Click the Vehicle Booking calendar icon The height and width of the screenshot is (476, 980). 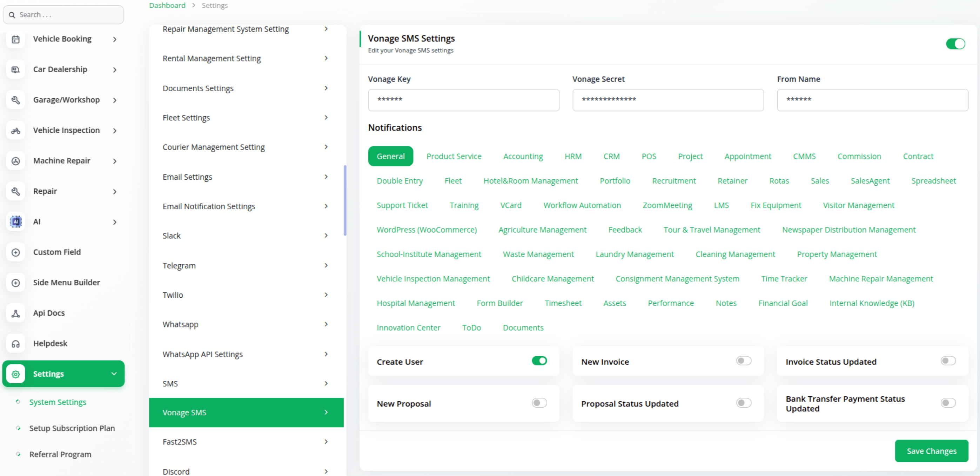[x=15, y=39]
